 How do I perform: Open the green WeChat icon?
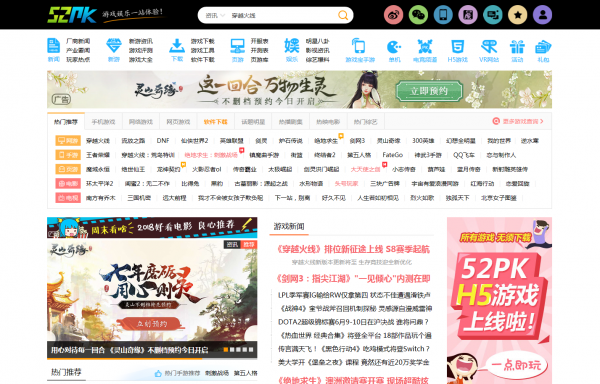[418, 15]
